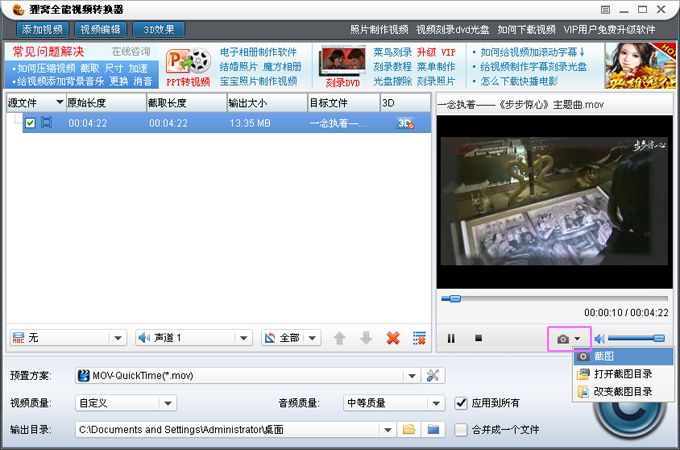Screen dimensions: 680x450
Task: Click the film strip icon in file row
Action: click(46, 123)
